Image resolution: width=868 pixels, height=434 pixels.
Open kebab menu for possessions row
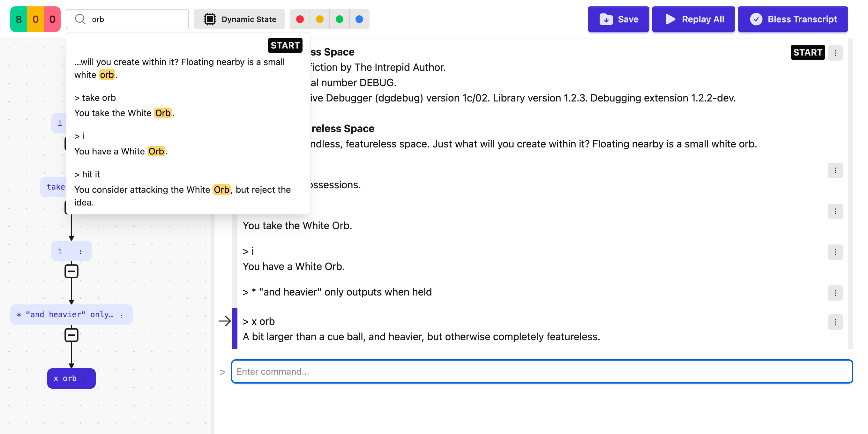point(835,170)
